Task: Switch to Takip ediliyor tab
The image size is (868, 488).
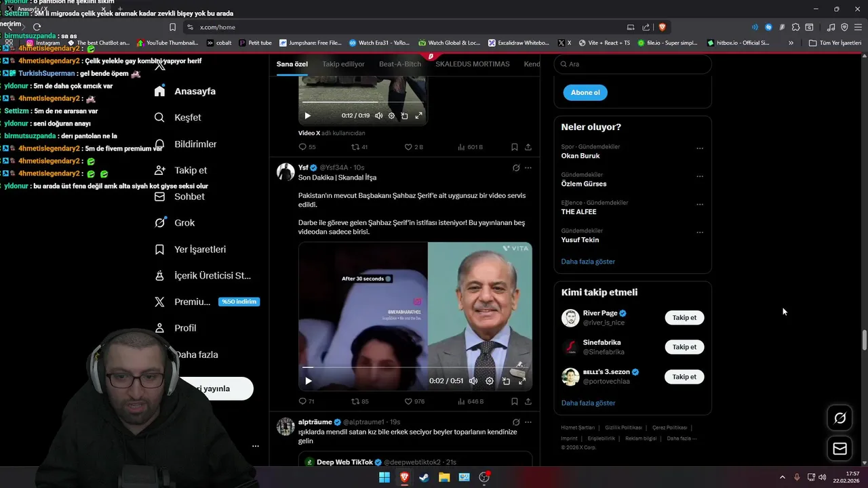Action: (343, 64)
